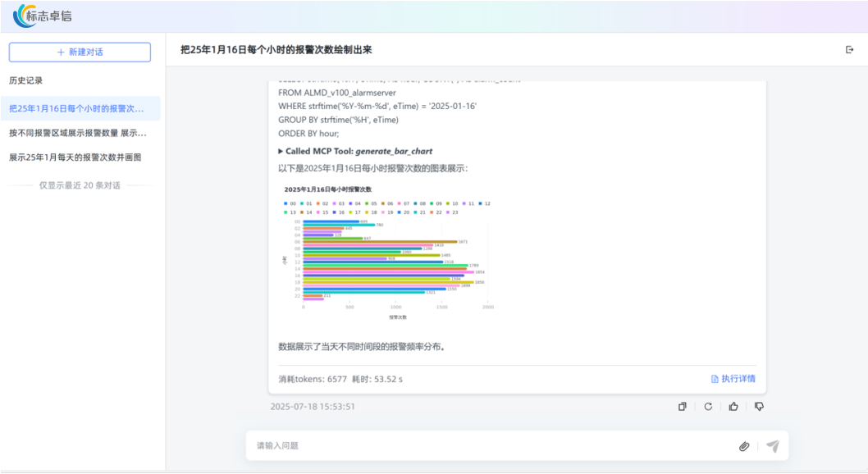Copy the response with the copy icon
Screen dimensions: 868x474
coord(682,407)
